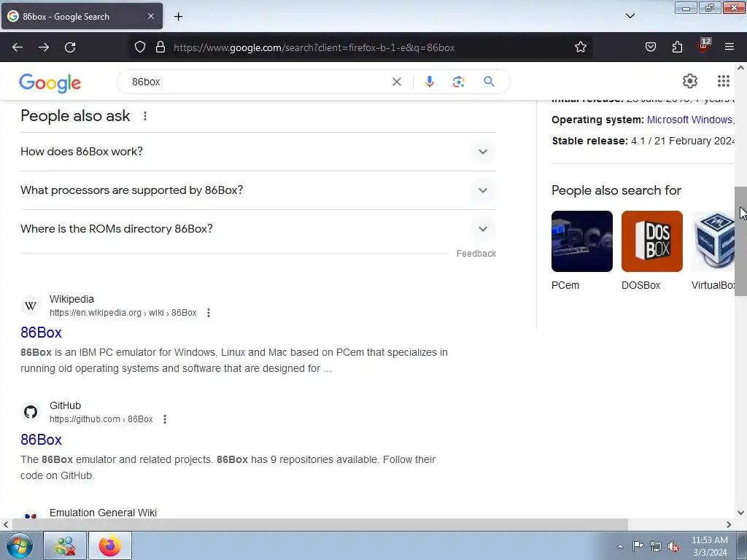Open tracking protection shield info

click(x=139, y=47)
